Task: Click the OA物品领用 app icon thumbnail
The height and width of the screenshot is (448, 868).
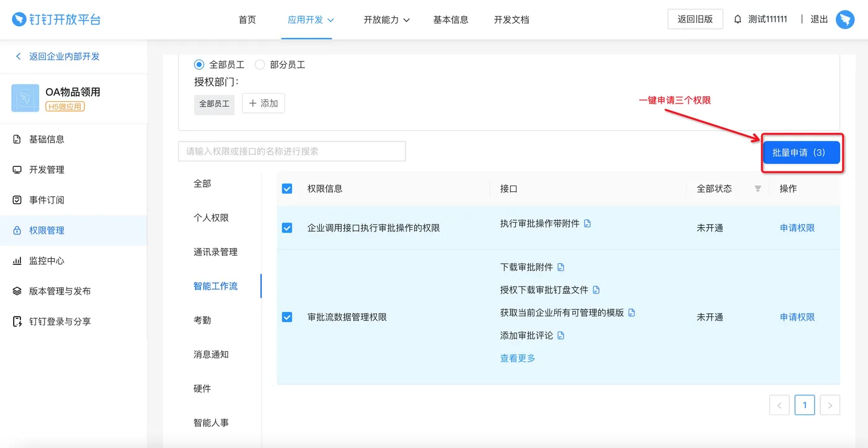Action: [x=25, y=98]
